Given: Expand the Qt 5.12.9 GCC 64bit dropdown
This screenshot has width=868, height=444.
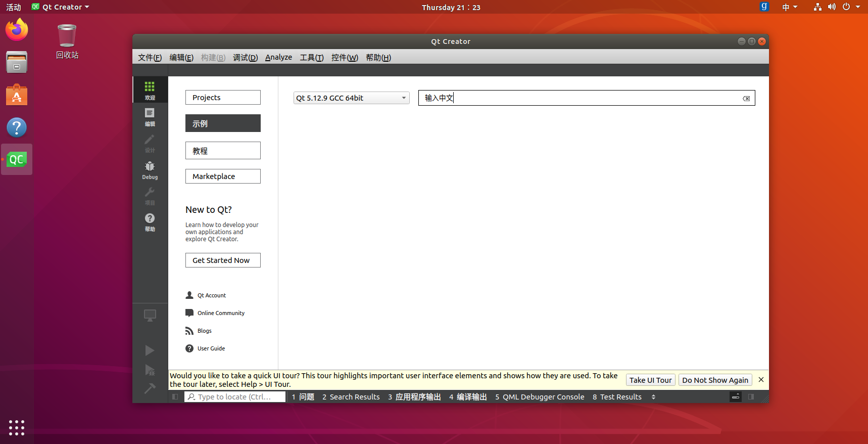Looking at the screenshot, I should 352,98.
